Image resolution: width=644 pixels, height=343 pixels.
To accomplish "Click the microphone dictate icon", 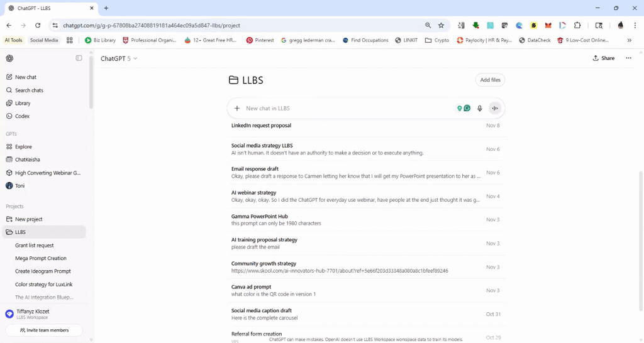I will [479, 108].
